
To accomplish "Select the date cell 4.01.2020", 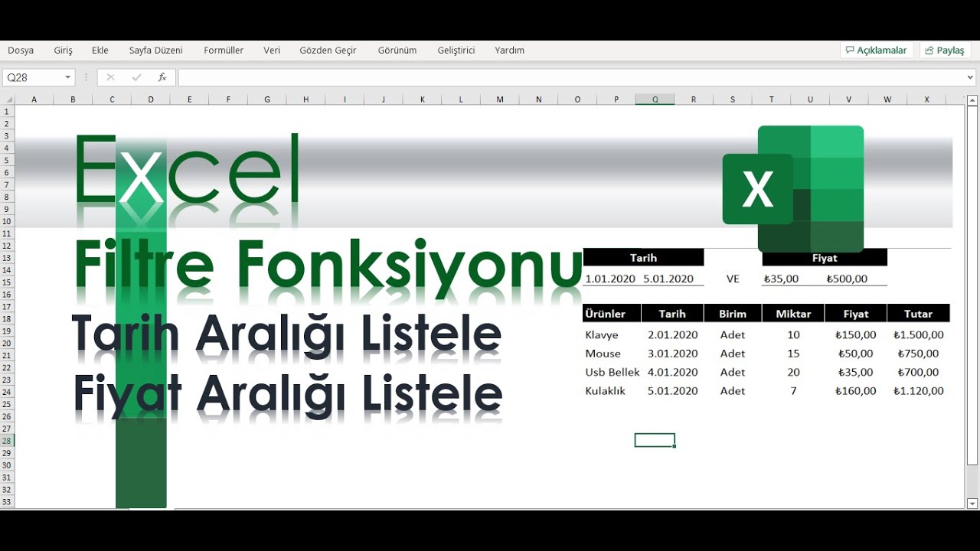I will (673, 372).
